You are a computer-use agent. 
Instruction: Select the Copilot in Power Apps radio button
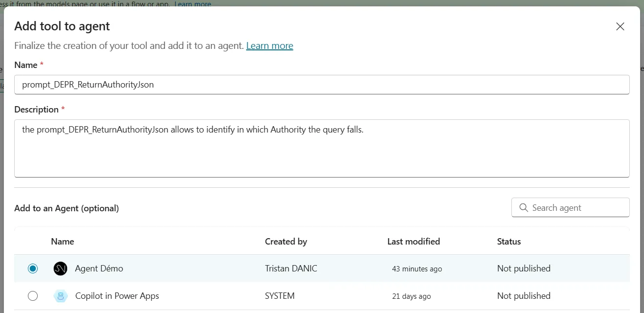point(33,296)
